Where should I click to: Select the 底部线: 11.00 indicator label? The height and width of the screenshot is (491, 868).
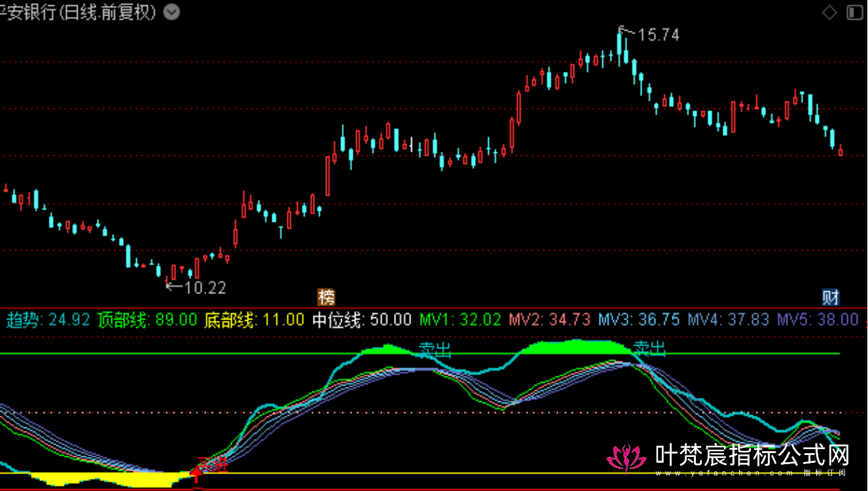click(x=255, y=319)
